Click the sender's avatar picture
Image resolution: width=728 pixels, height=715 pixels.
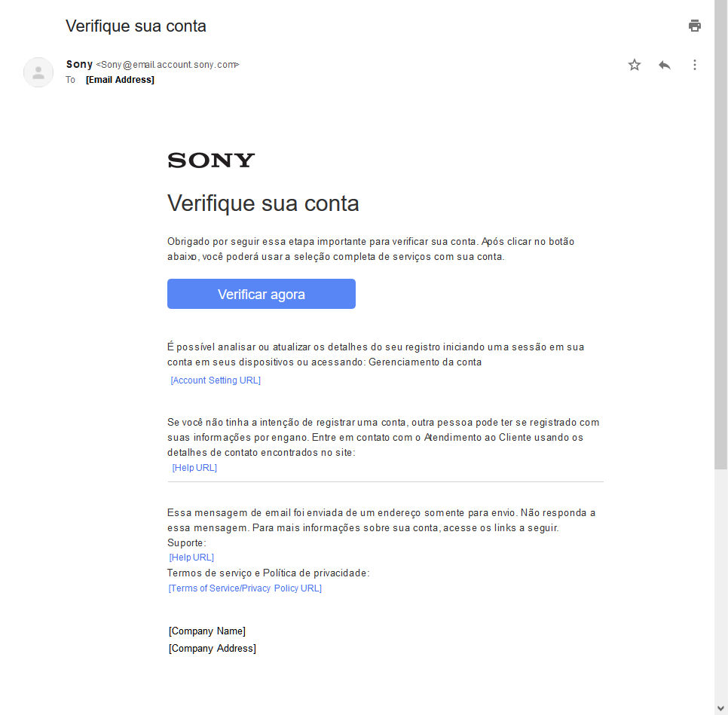pyautogui.click(x=38, y=72)
